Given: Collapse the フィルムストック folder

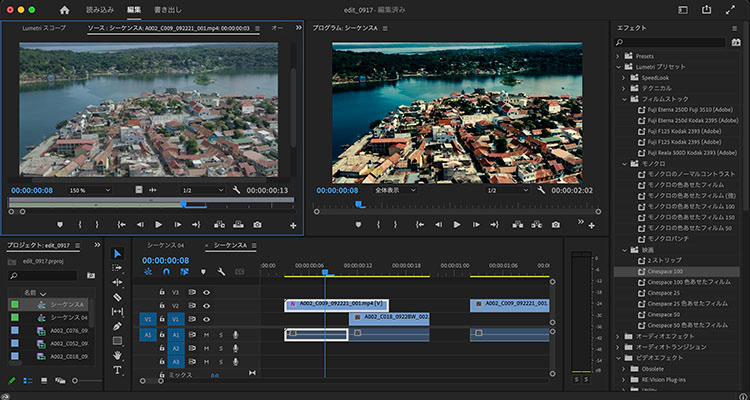Looking at the screenshot, I should tap(624, 99).
